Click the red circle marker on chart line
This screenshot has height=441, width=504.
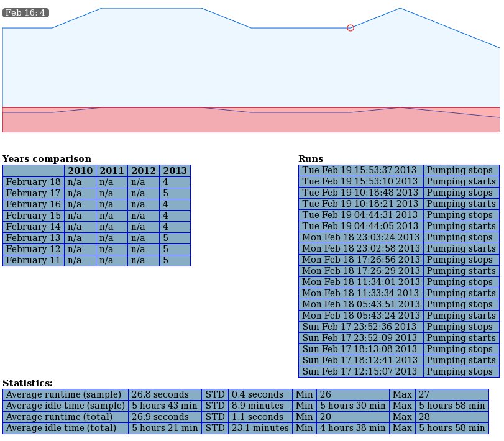pyautogui.click(x=351, y=28)
